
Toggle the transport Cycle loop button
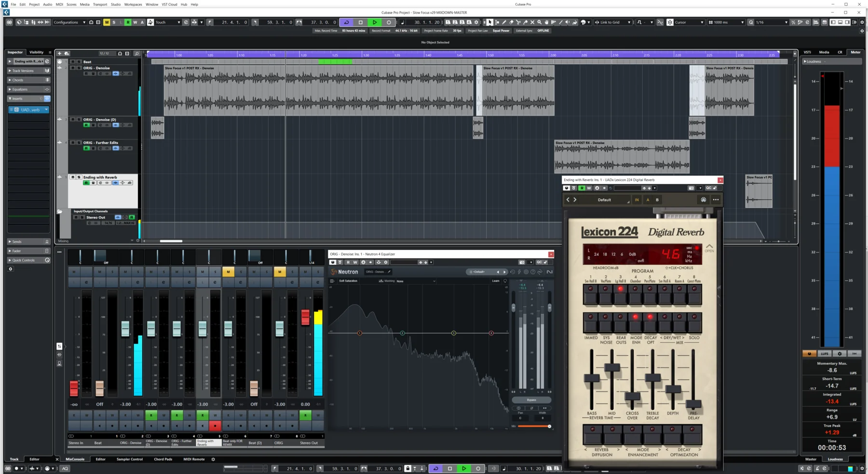(x=346, y=22)
